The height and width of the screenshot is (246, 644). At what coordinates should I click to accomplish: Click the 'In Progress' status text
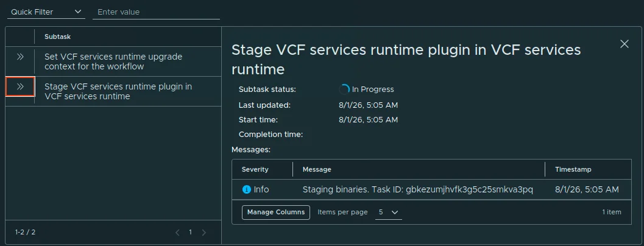tap(372, 89)
